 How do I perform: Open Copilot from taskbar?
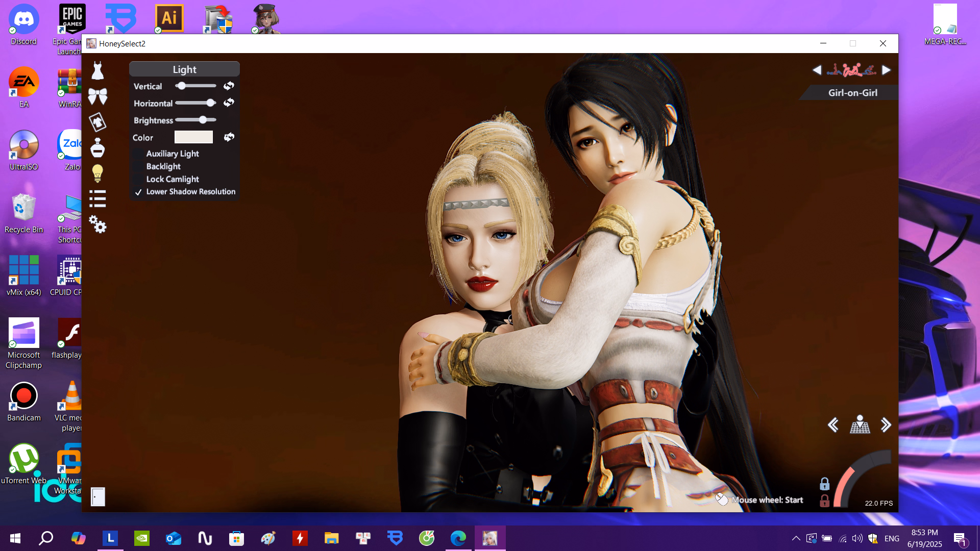[79, 538]
